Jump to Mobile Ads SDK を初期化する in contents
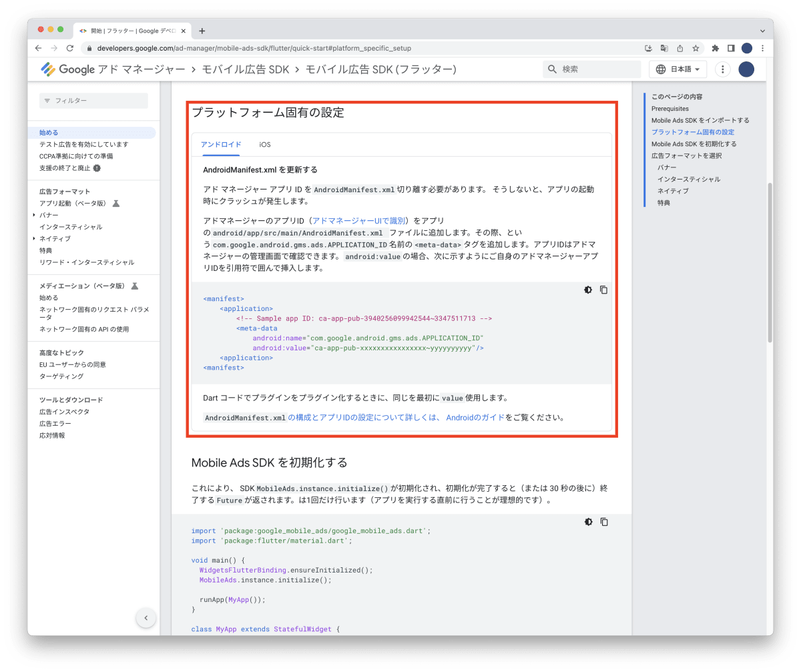Screen dimensions: 801x672 click(x=694, y=144)
